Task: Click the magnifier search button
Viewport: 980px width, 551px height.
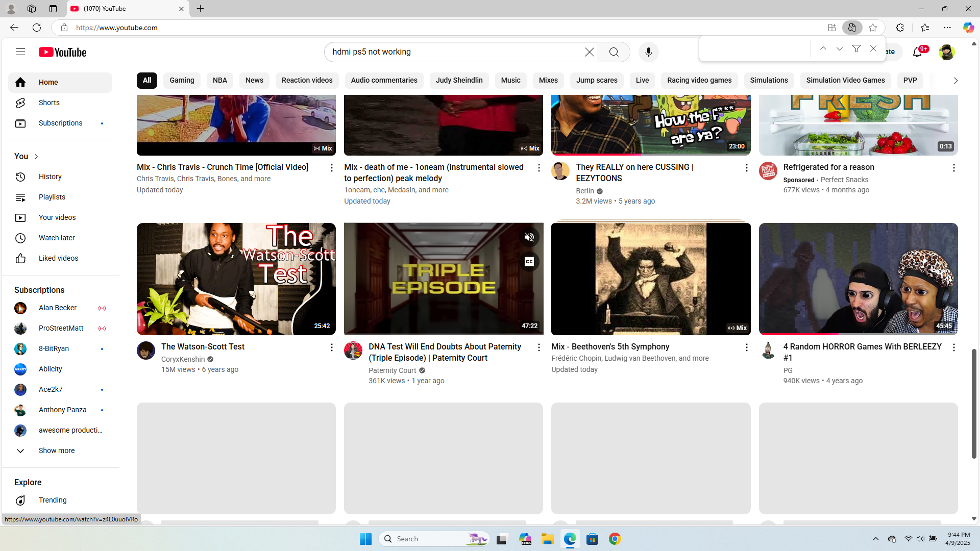Action: (614, 52)
